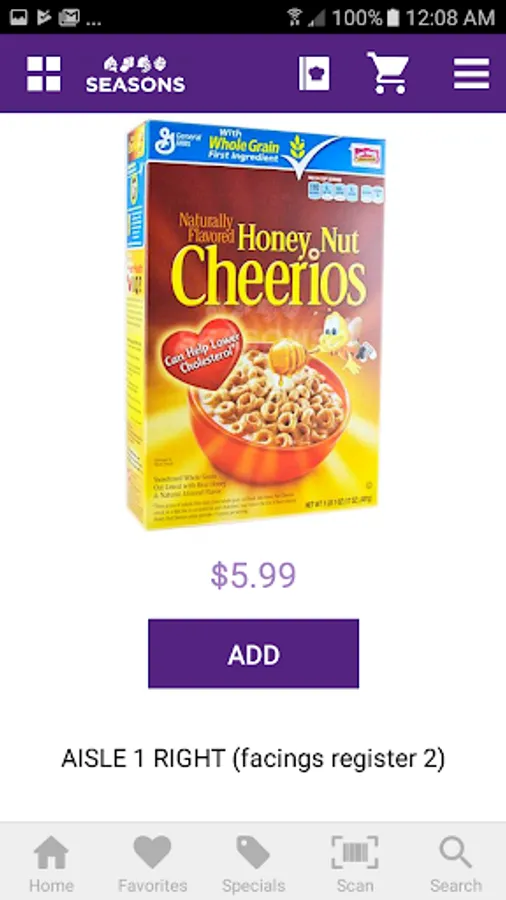The height and width of the screenshot is (900, 506).
Task: Open the Search tab
Action: click(456, 864)
